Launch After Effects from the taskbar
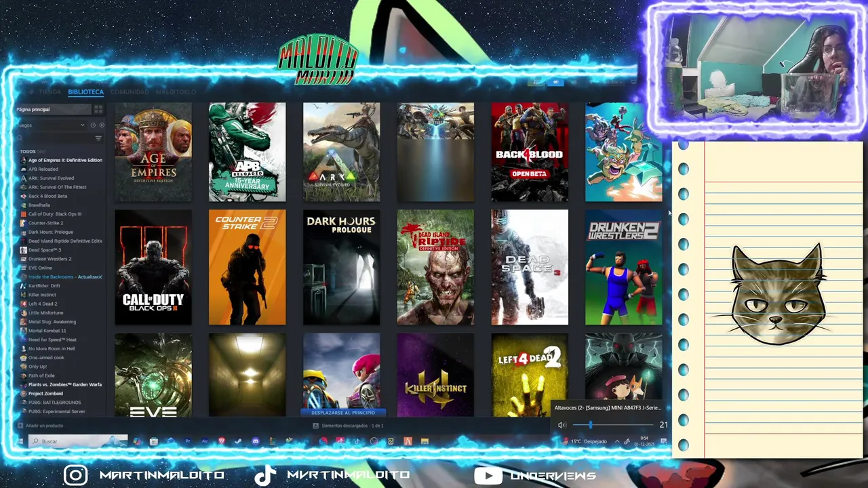This screenshot has width=868, height=488. [205, 441]
